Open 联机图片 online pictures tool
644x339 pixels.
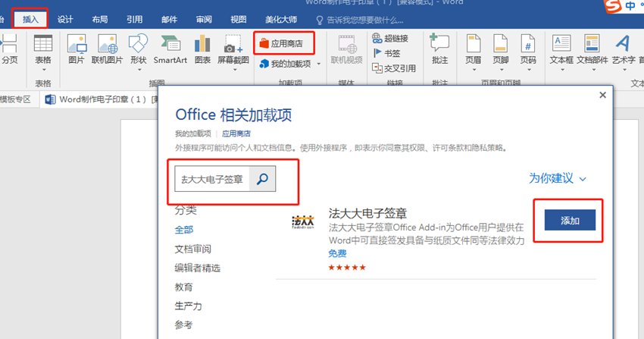[x=107, y=49]
